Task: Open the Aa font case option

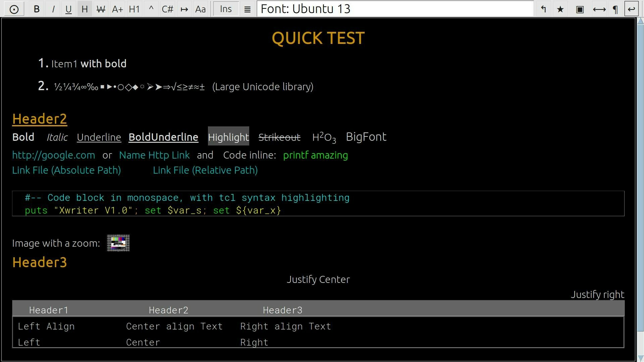Action: pyautogui.click(x=200, y=9)
